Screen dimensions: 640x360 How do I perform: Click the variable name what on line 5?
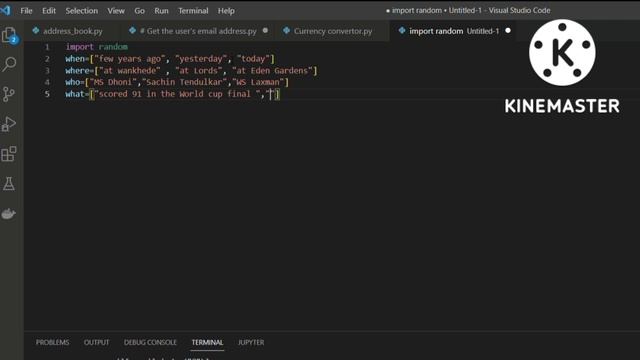coord(75,94)
